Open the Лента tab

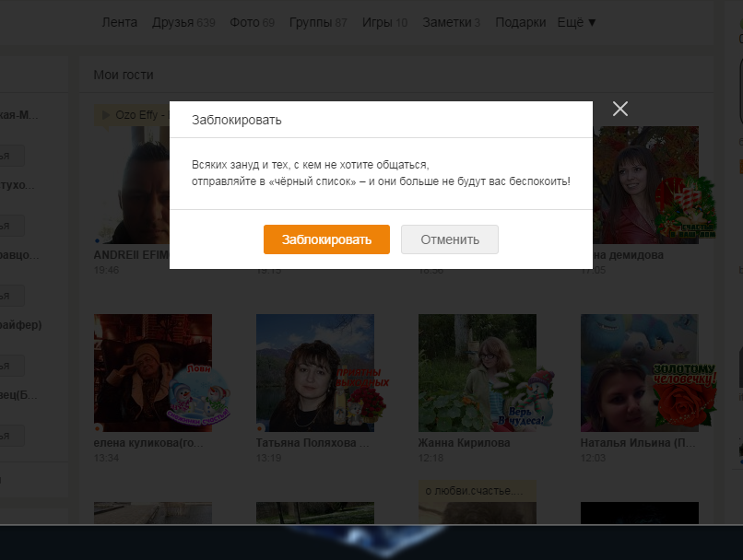coord(120,22)
